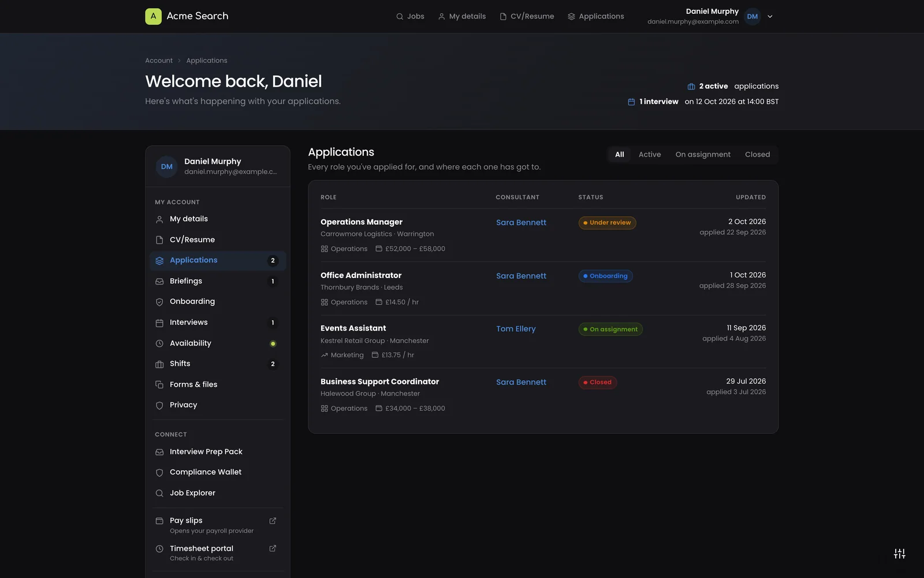Open Availability in the sidebar
Image resolution: width=924 pixels, height=578 pixels.
click(x=218, y=343)
